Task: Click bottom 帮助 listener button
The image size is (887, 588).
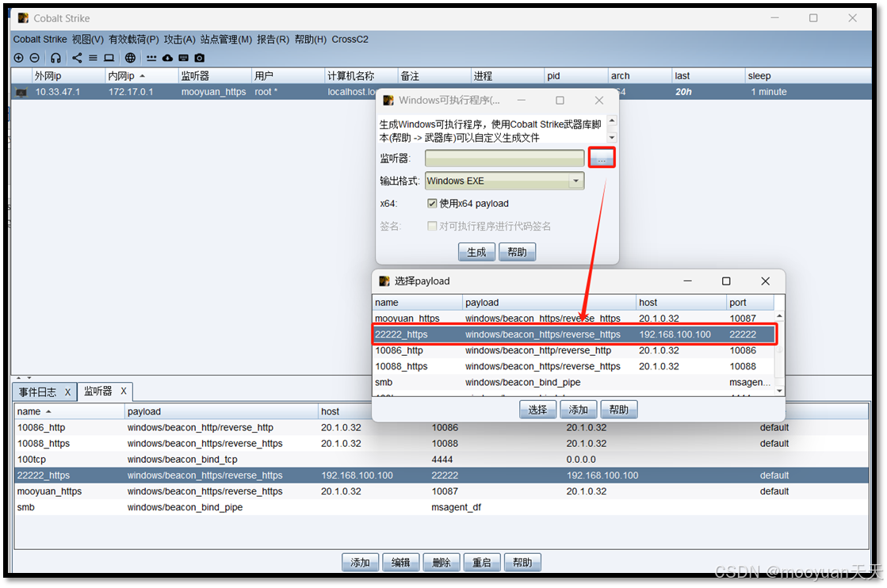Action: click(x=522, y=563)
